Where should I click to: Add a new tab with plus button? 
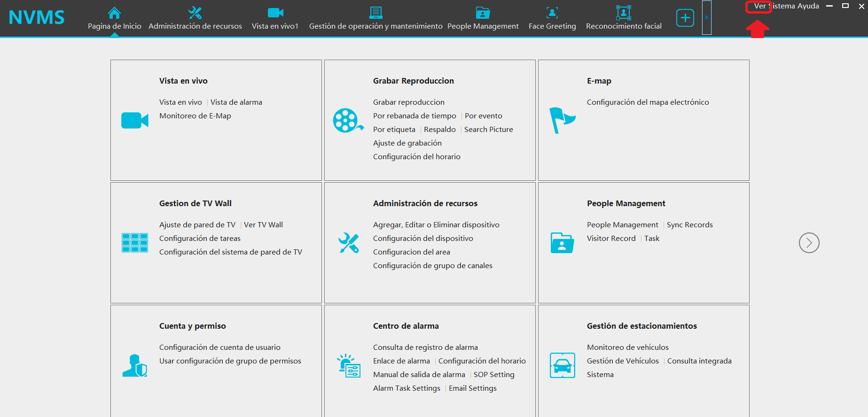pos(685,18)
